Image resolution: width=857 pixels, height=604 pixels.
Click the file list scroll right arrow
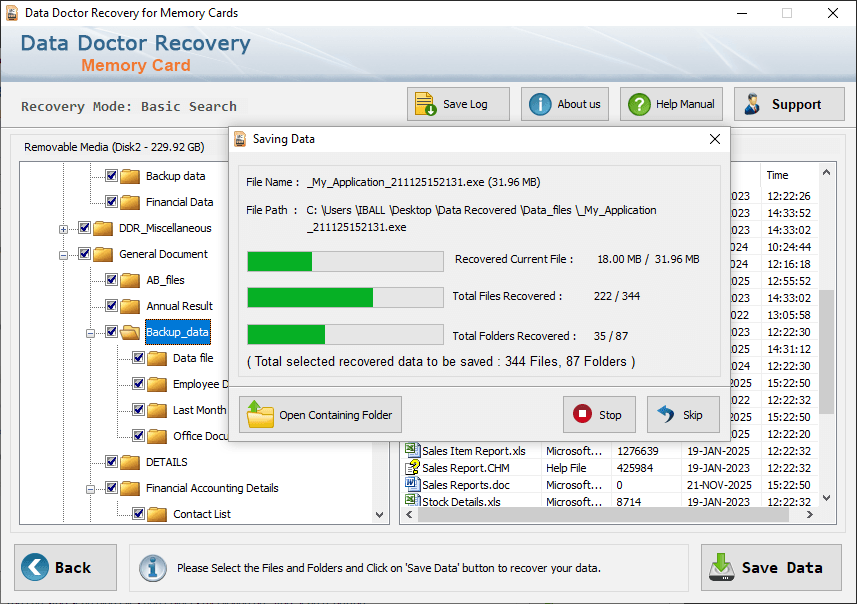(x=809, y=515)
